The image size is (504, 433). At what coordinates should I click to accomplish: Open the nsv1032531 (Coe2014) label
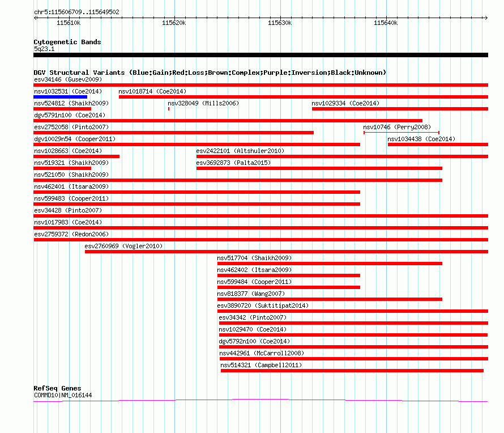(68, 91)
